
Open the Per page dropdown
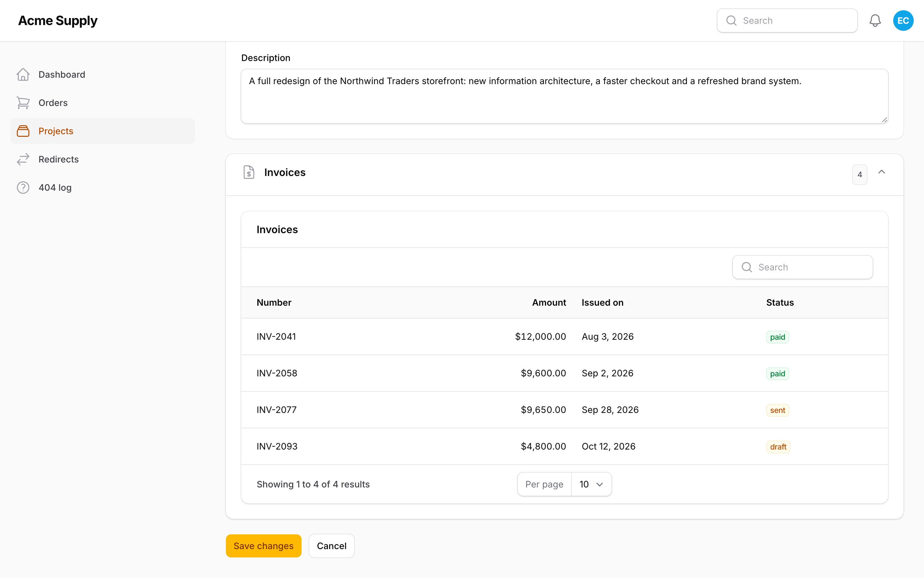pos(591,484)
